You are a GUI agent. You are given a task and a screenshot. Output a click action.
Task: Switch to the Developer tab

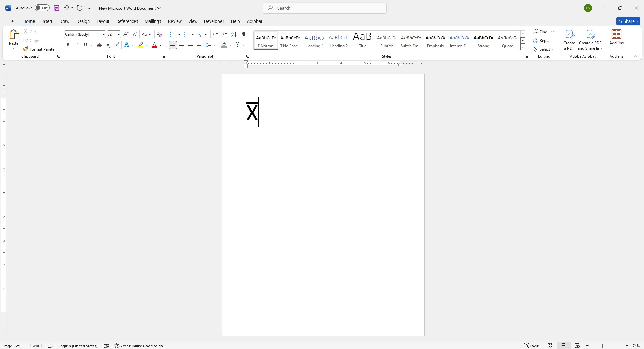click(x=214, y=21)
